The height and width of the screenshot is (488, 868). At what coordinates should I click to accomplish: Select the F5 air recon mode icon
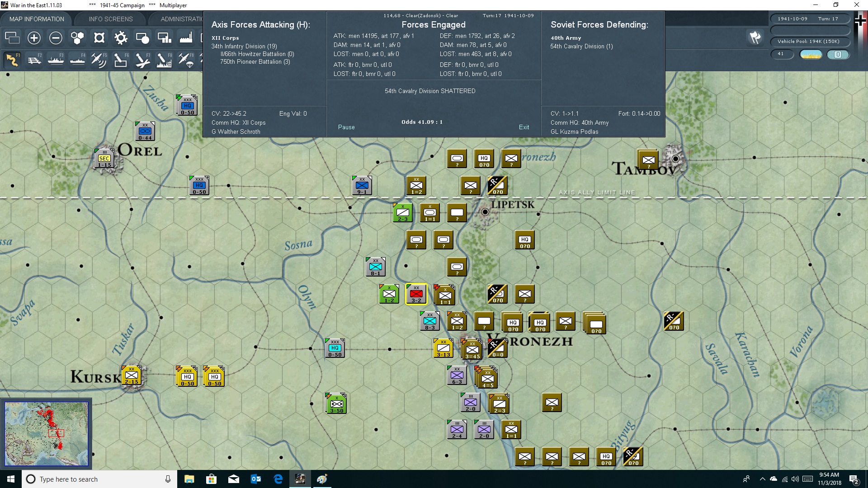[x=99, y=60]
